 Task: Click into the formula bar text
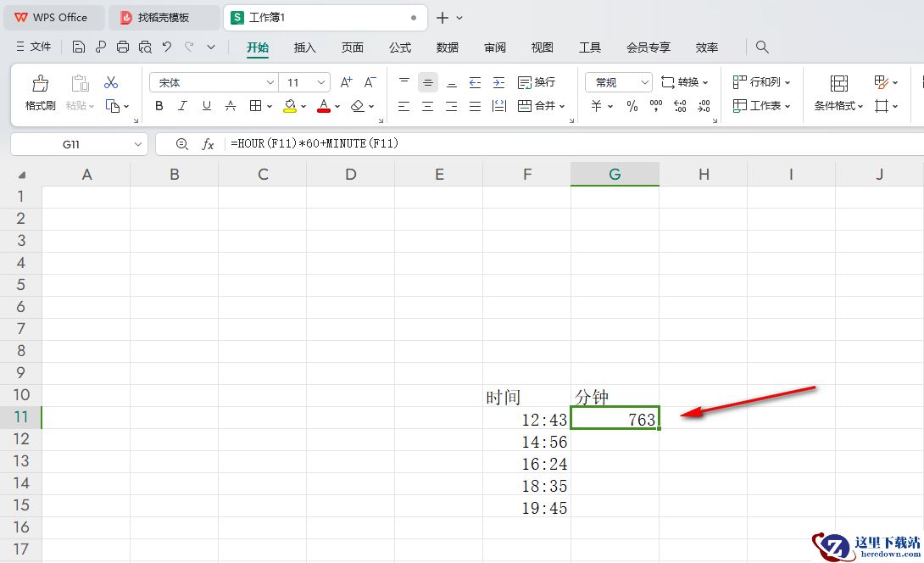(314, 143)
